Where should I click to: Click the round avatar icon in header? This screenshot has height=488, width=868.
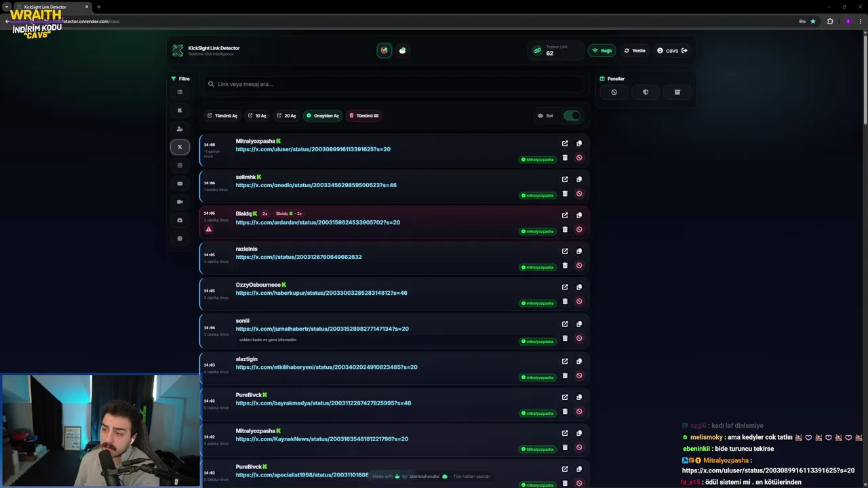pyautogui.click(x=384, y=50)
